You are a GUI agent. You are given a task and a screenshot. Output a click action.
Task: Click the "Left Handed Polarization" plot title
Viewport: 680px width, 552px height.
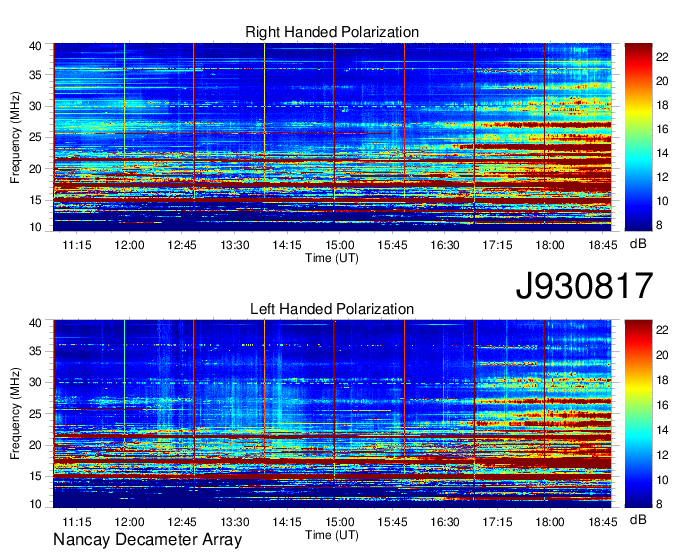click(332, 309)
